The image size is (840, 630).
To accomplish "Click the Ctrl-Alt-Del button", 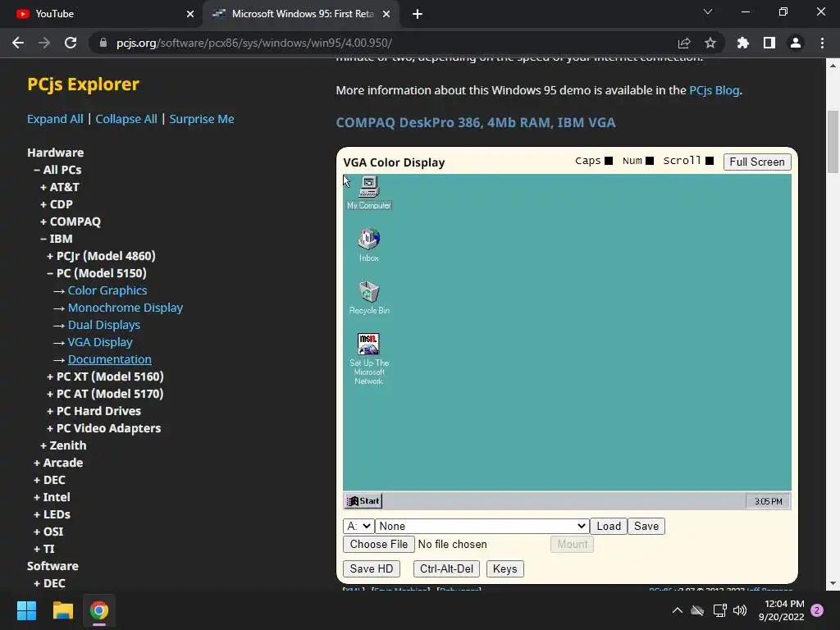I will pyautogui.click(x=447, y=569).
